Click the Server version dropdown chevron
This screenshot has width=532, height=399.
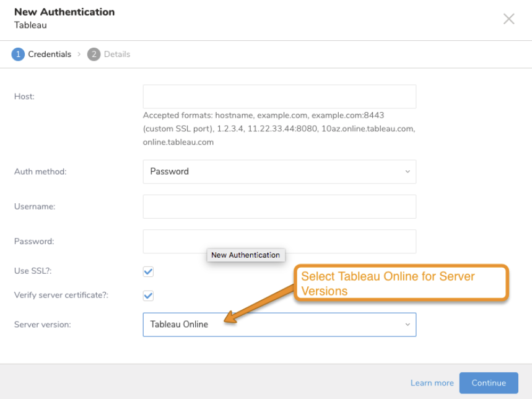click(x=408, y=325)
